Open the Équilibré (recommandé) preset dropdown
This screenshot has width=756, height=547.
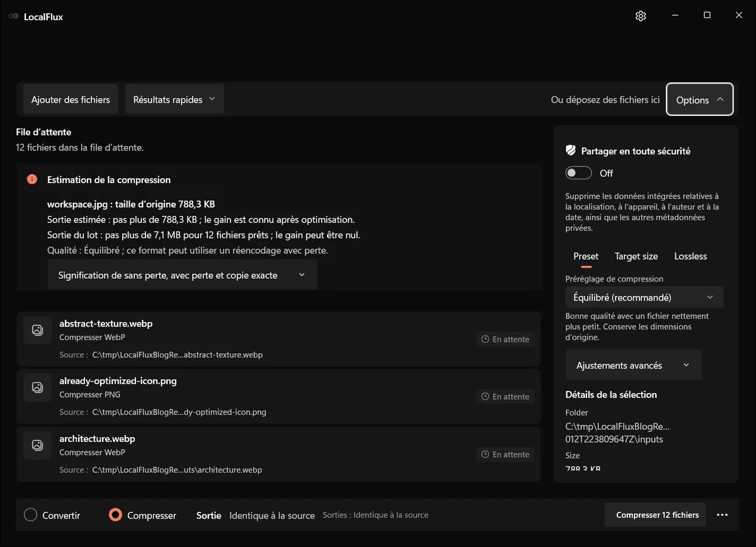[x=644, y=297]
